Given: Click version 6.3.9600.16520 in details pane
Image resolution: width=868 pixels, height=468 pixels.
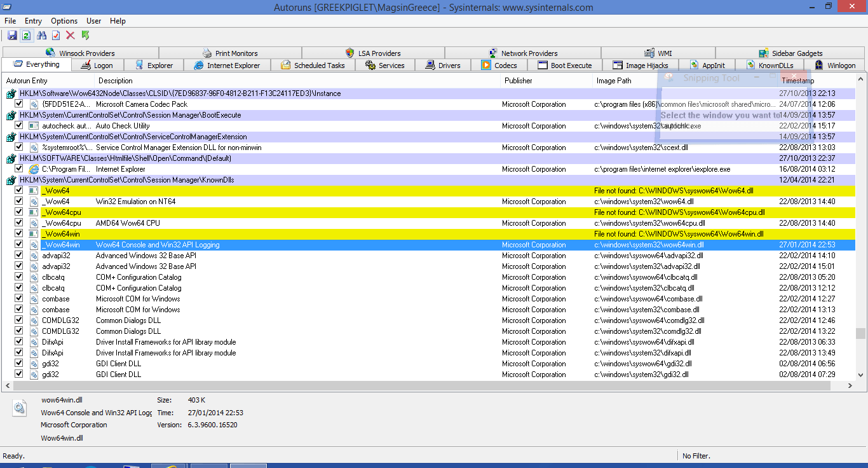Looking at the screenshot, I should click(212, 425).
